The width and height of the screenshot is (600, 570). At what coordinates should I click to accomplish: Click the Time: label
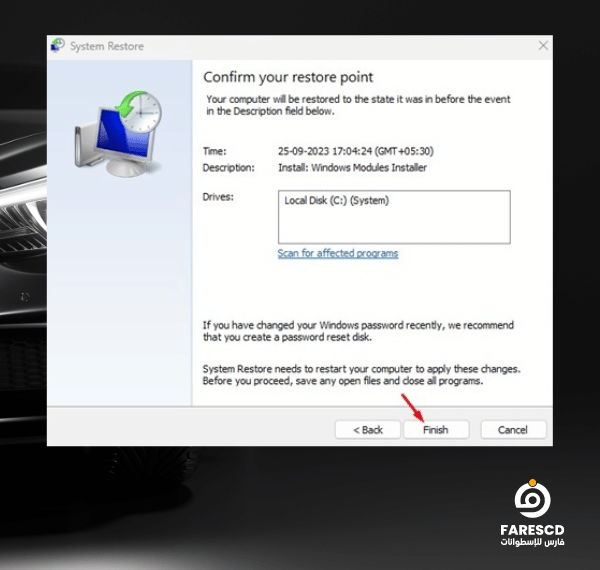click(x=215, y=151)
